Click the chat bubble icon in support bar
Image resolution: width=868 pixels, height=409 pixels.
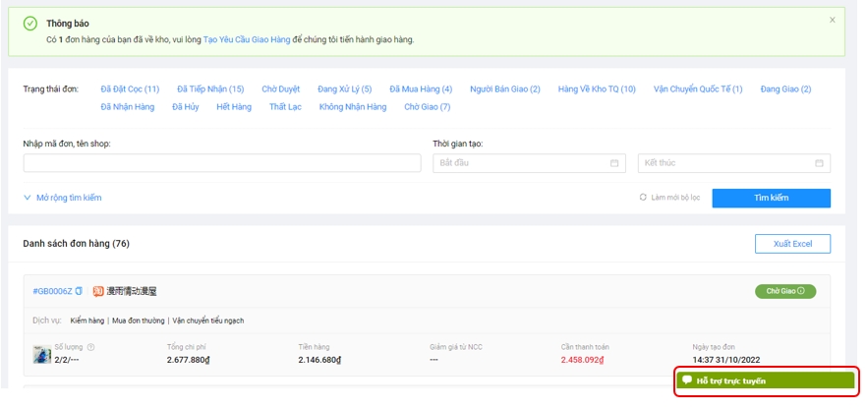[687, 380]
